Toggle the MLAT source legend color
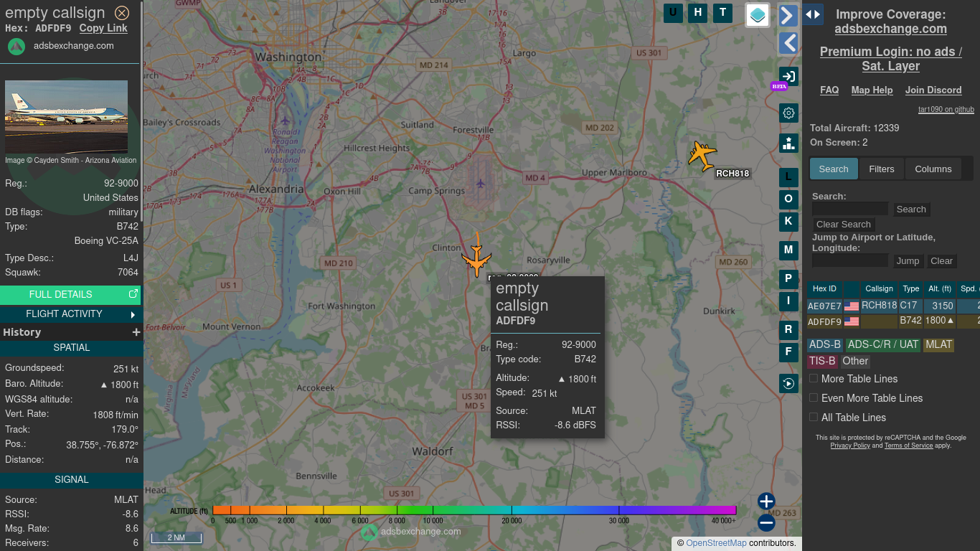The image size is (980, 551). coord(938,344)
